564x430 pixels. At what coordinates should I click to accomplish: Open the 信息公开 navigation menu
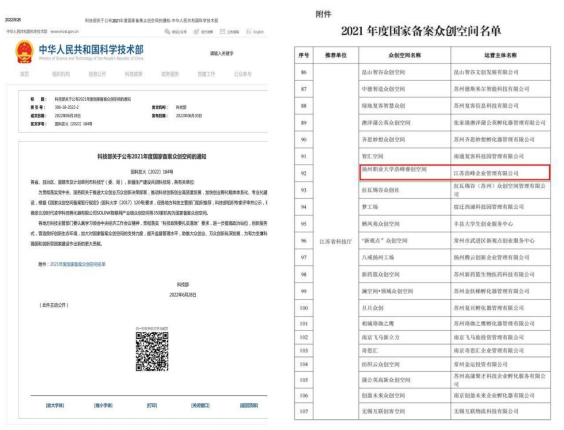point(97,74)
